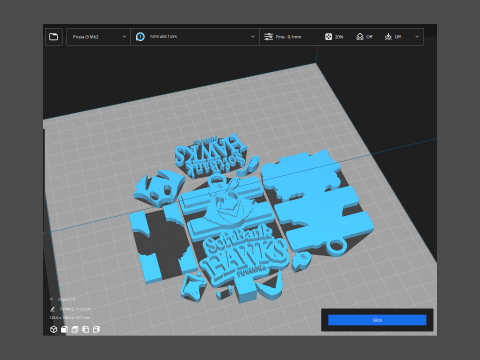The width and height of the screenshot is (480, 360).
Task: Switch to the right side view icon
Action: 96,330
